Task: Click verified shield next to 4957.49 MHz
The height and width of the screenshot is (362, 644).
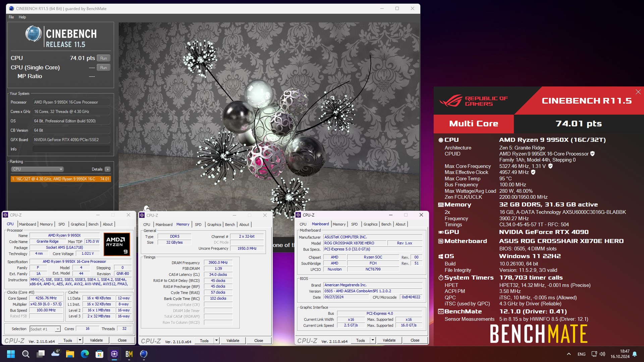Action: tap(533, 172)
